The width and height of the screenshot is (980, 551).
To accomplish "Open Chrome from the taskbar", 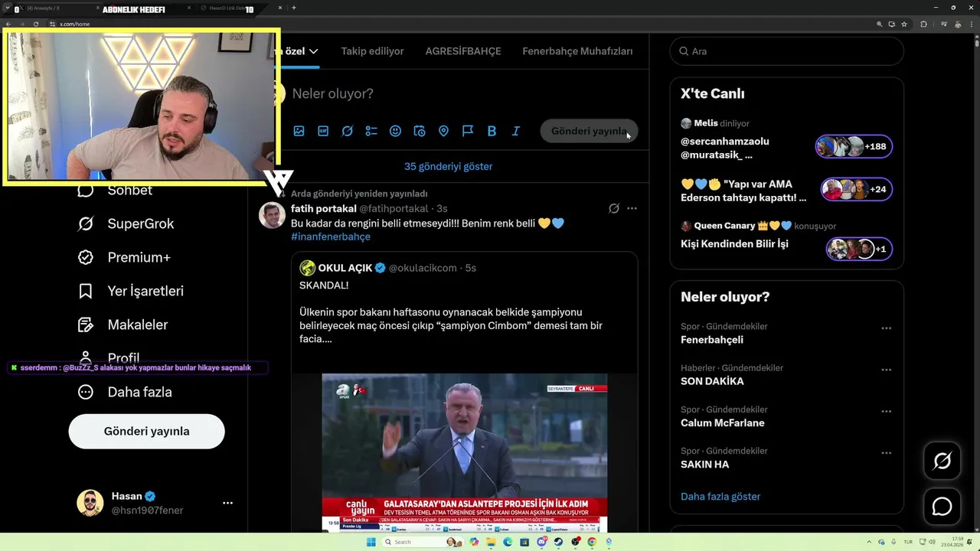I will 592,542.
